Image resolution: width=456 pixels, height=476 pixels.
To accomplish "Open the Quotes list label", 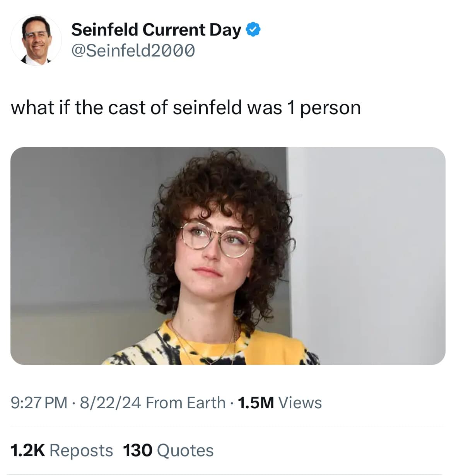I will pyautogui.click(x=185, y=450).
